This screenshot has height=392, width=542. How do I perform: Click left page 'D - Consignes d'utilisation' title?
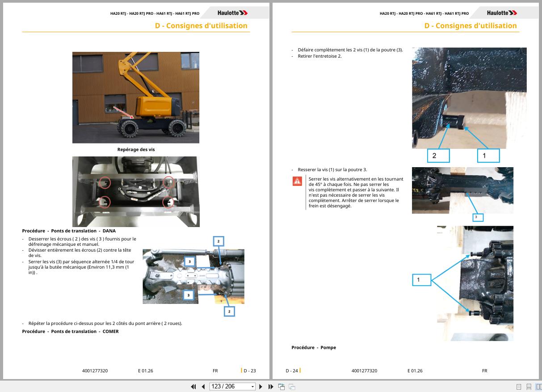[201, 25]
